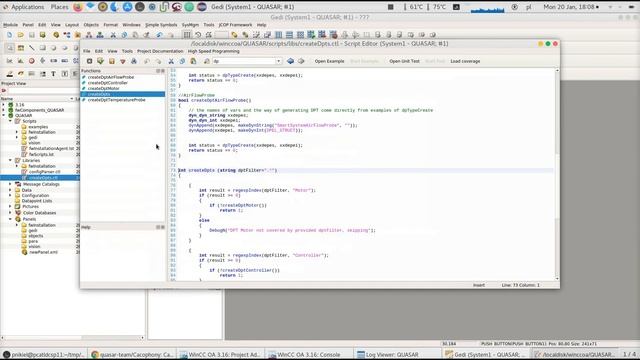Select Datapoint Lists in project tree
This screenshot has height=360, width=640.
click(37, 201)
